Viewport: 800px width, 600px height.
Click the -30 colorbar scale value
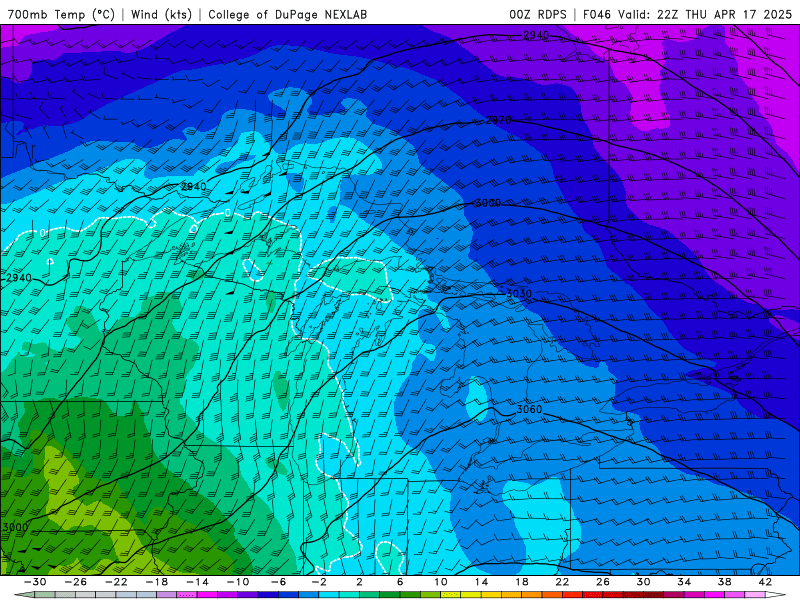click(35, 582)
